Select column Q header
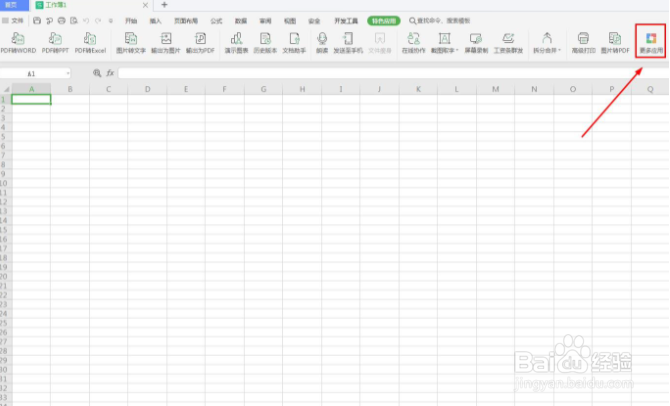The image size is (670, 406). click(x=650, y=89)
